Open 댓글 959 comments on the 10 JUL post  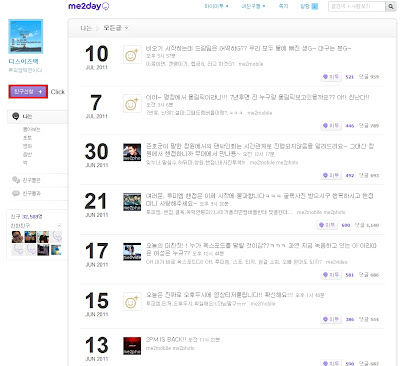[369, 77]
